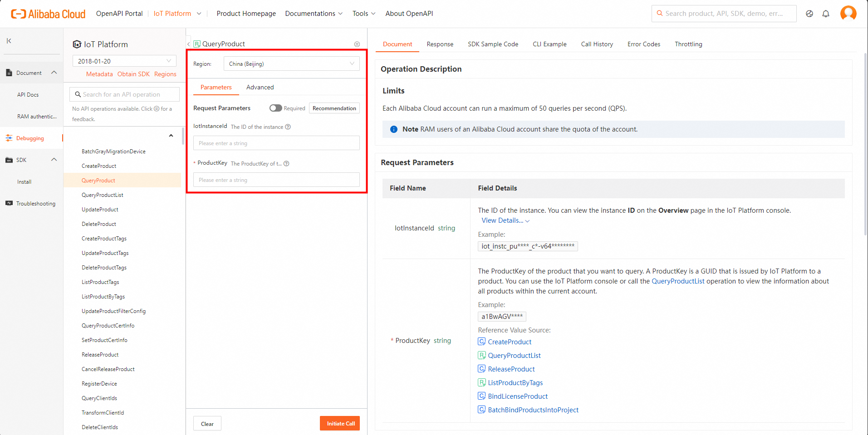
Task: Collapse the SDK sidebar section
Action: [54, 160]
